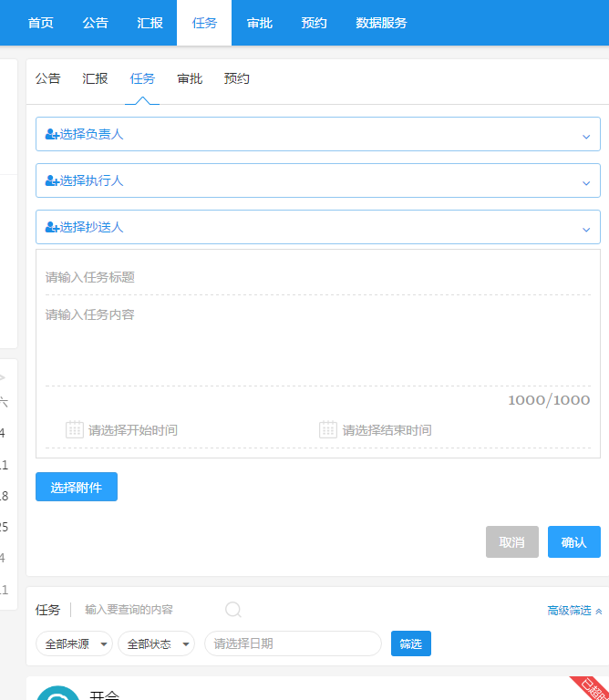The image size is (609, 700).
Task: Open the 选择抄送人 dropdown field
Action: pyautogui.click(x=318, y=227)
